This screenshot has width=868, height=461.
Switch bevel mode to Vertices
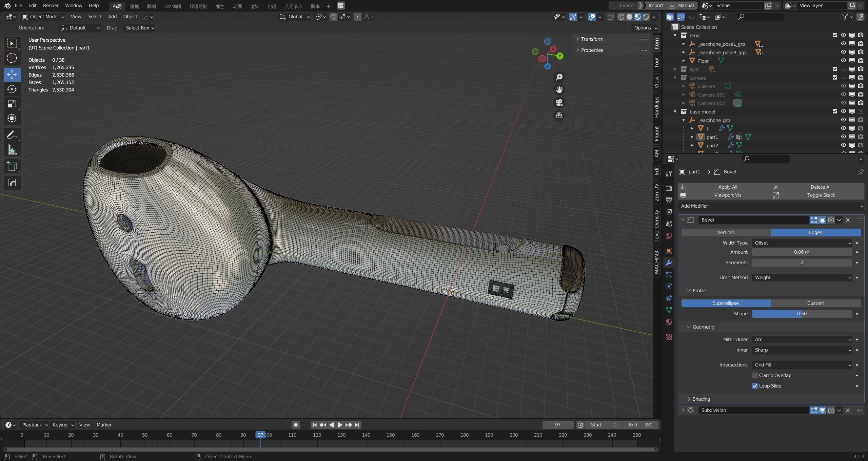pyautogui.click(x=726, y=232)
